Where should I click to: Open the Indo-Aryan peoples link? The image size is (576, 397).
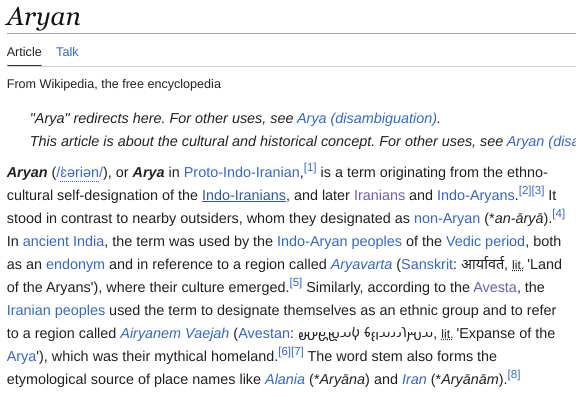339,241
